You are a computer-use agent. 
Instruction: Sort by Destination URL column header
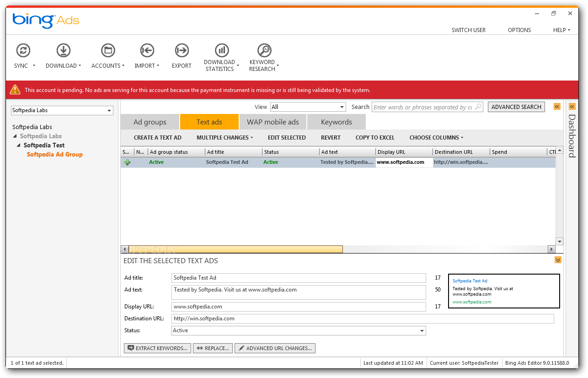(461, 152)
